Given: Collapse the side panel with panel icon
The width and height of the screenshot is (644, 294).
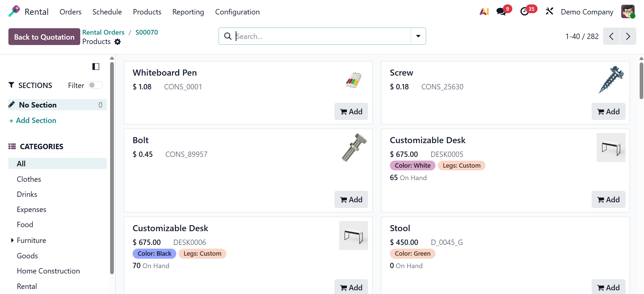Looking at the screenshot, I should tap(96, 67).
